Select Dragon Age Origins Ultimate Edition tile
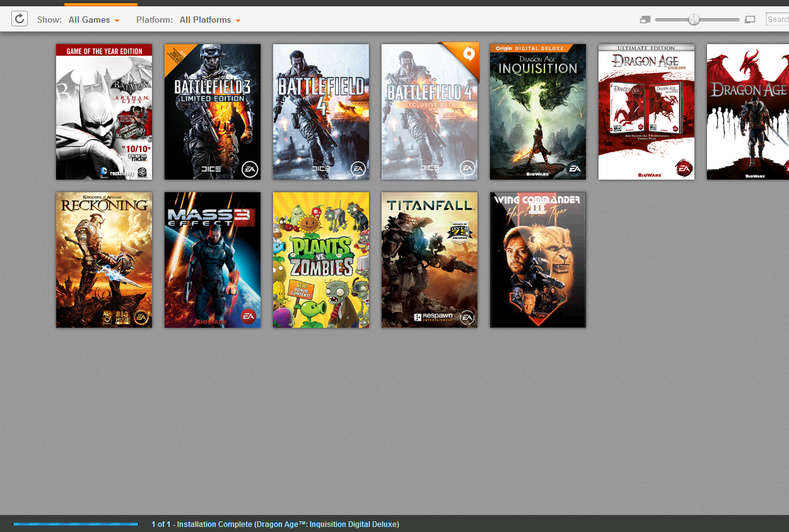The image size is (789, 532). point(646,112)
